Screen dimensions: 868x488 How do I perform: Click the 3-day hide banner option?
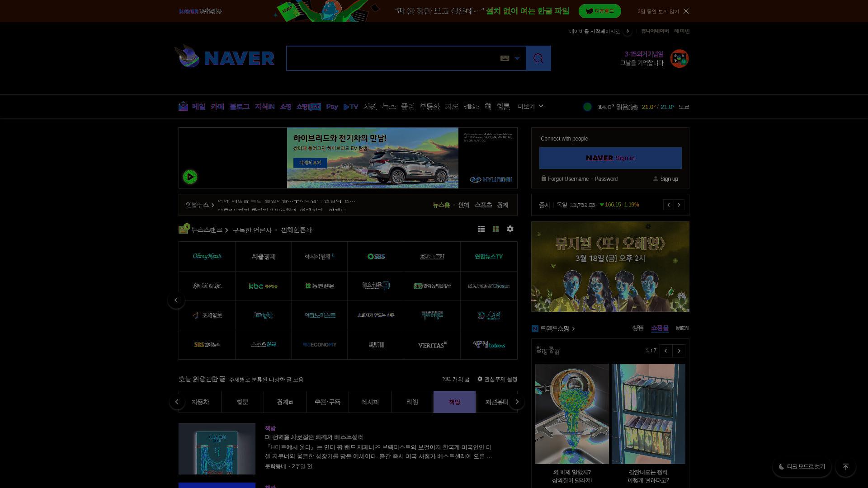tap(658, 11)
